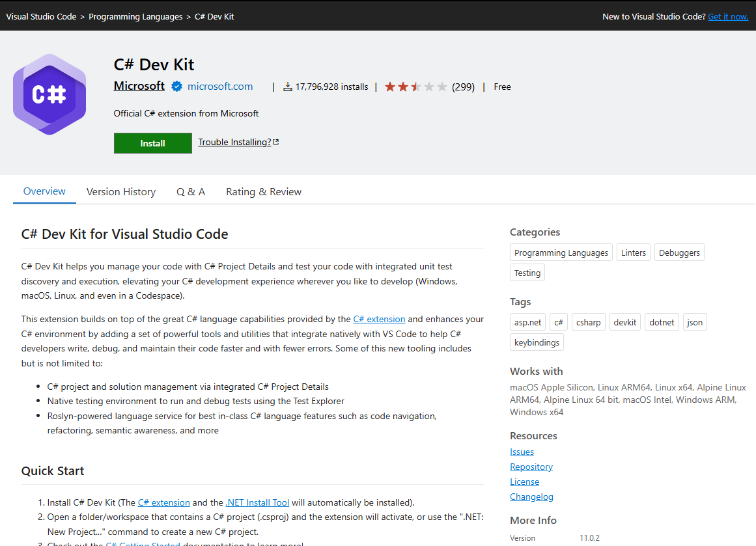The image size is (756, 546).
Task: Click the 17,796,928 installs text
Action: (x=331, y=87)
